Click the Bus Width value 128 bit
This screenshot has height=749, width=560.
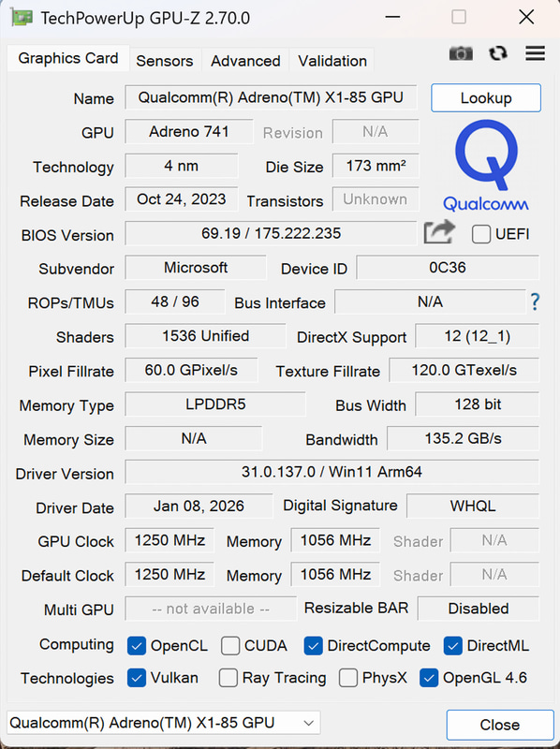click(478, 404)
